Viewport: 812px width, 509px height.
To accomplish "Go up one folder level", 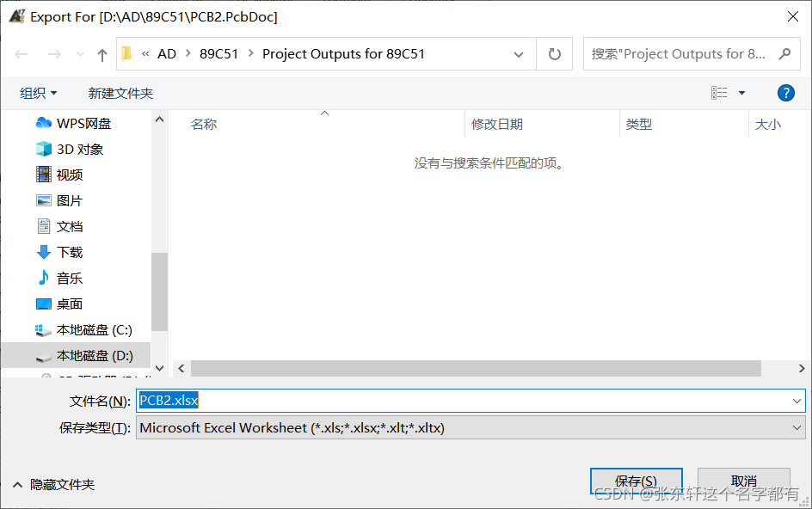I will tap(102, 54).
